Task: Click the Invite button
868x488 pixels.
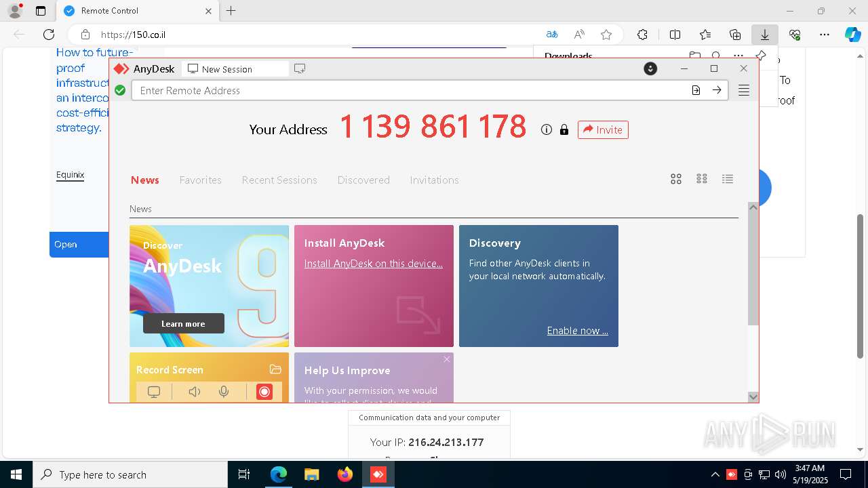Action: (603, 129)
